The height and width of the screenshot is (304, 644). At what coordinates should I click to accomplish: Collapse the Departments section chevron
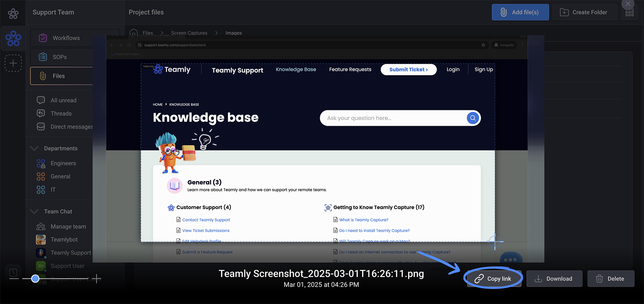pyautogui.click(x=34, y=148)
